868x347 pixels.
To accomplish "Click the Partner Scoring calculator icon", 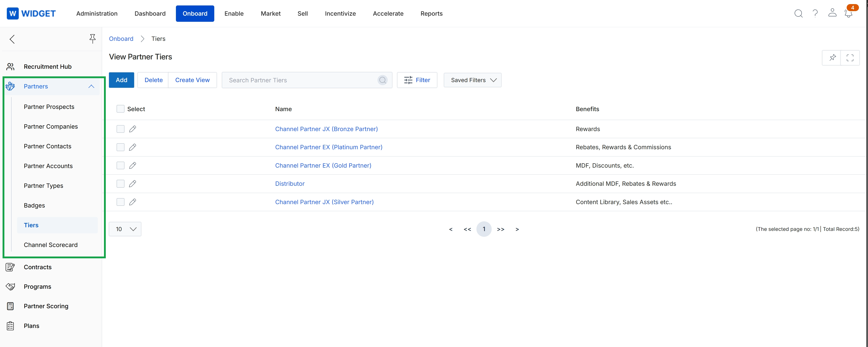I will click(10, 306).
